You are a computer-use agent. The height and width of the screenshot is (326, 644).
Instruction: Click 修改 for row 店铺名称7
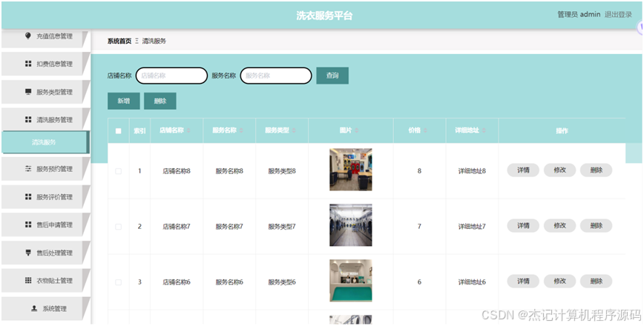click(560, 225)
